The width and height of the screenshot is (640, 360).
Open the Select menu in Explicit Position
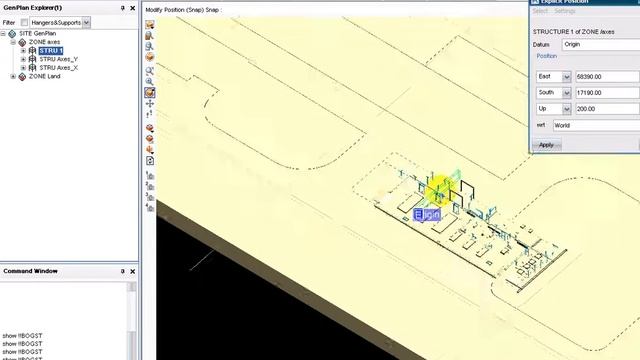click(x=540, y=11)
